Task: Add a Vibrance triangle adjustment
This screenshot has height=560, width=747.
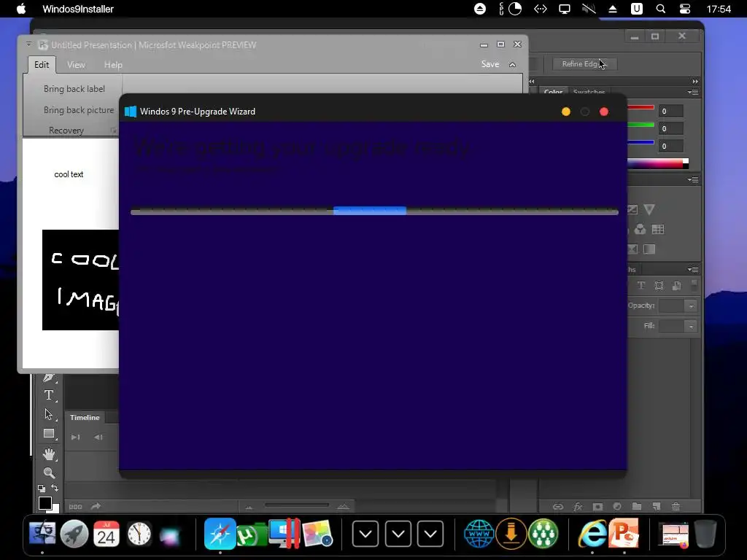Action: (x=649, y=209)
